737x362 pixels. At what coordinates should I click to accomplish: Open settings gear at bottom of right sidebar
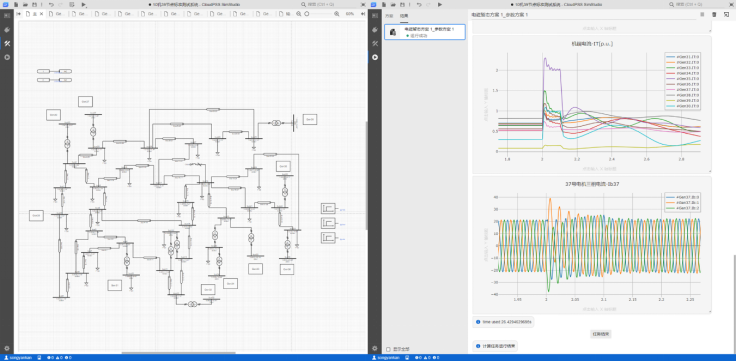click(375, 348)
